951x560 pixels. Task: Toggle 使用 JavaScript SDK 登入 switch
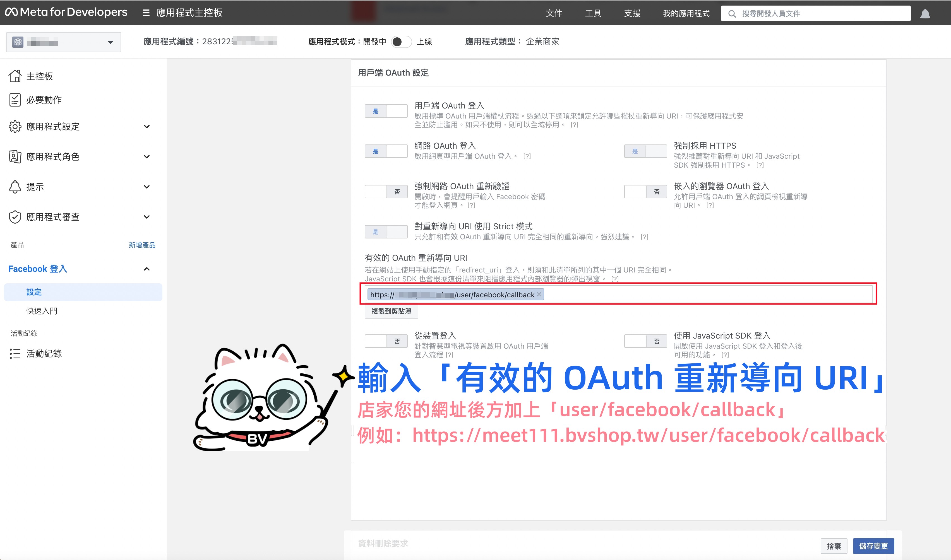click(645, 341)
